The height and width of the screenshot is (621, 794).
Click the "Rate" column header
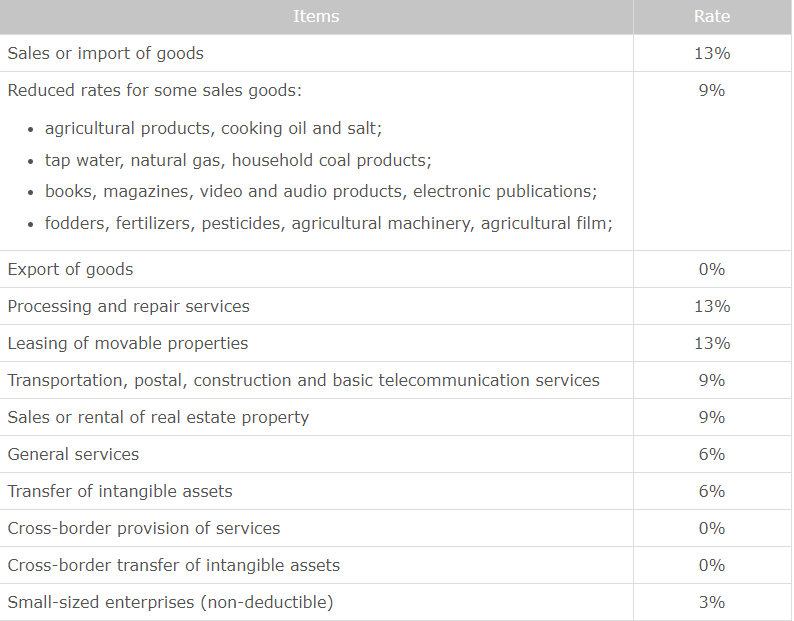click(x=711, y=16)
